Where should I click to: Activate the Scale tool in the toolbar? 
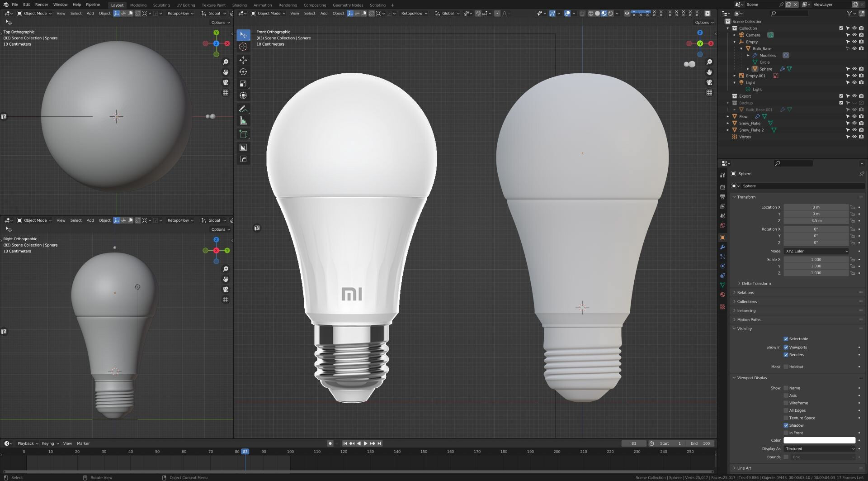(x=243, y=84)
